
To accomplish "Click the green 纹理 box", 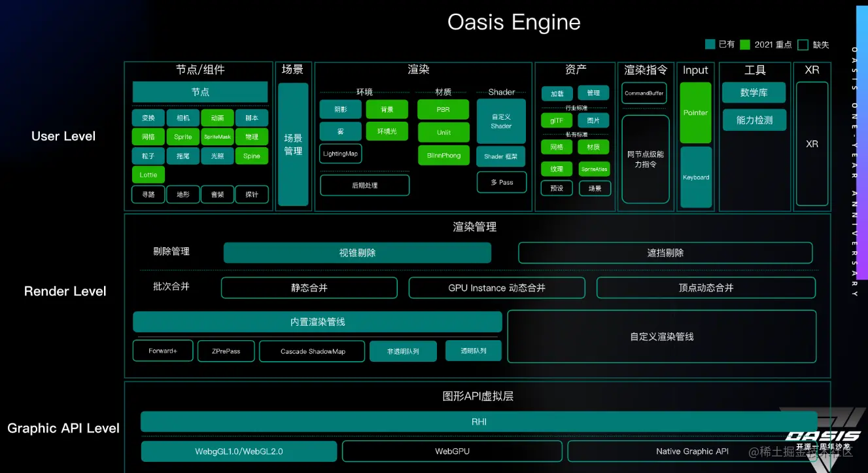I will click(x=557, y=169).
